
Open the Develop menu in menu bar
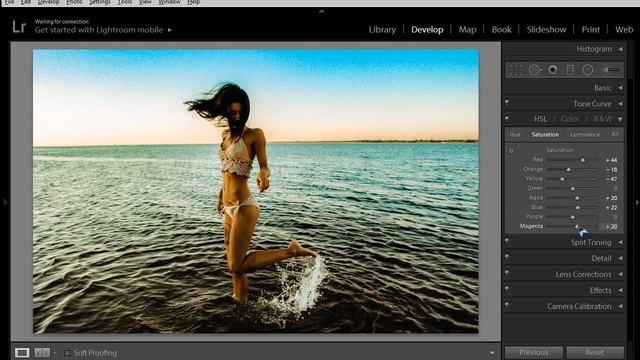click(x=49, y=2)
